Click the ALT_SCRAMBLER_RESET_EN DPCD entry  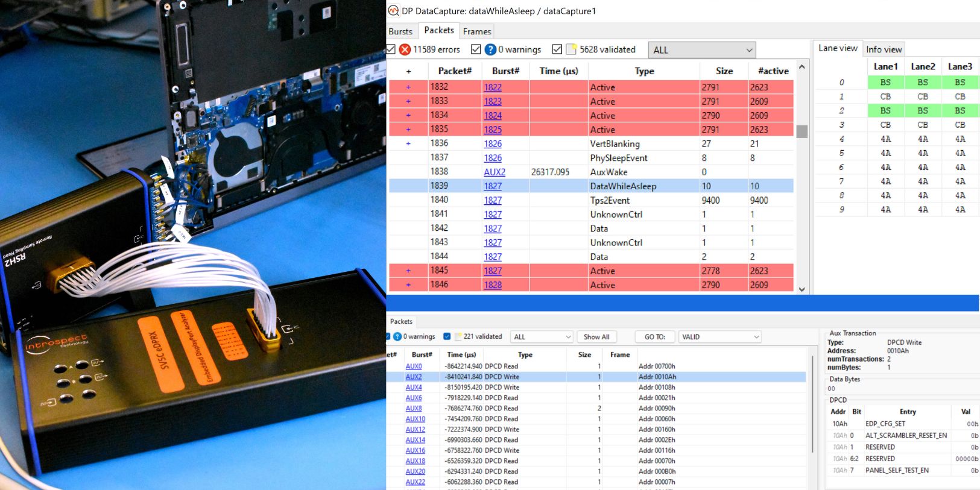(x=906, y=435)
